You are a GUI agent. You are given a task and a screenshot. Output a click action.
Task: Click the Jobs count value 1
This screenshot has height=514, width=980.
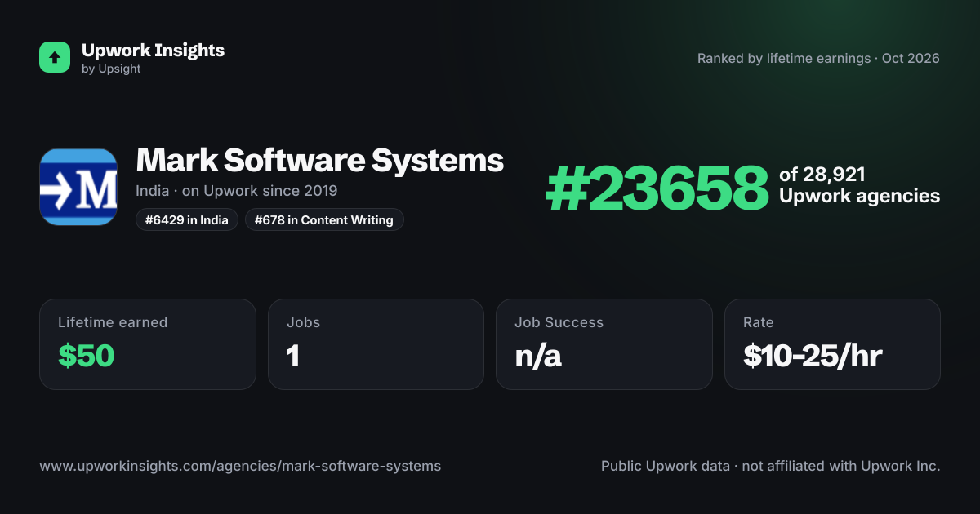point(293,356)
